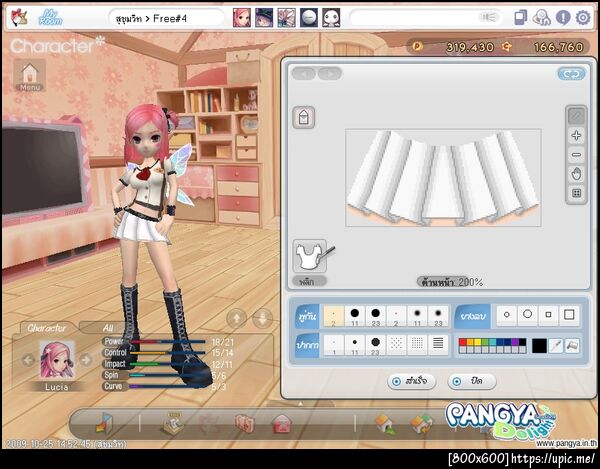Open the shop cash register icon in bottom bar
This screenshot has height=469, width=600.
172,423
